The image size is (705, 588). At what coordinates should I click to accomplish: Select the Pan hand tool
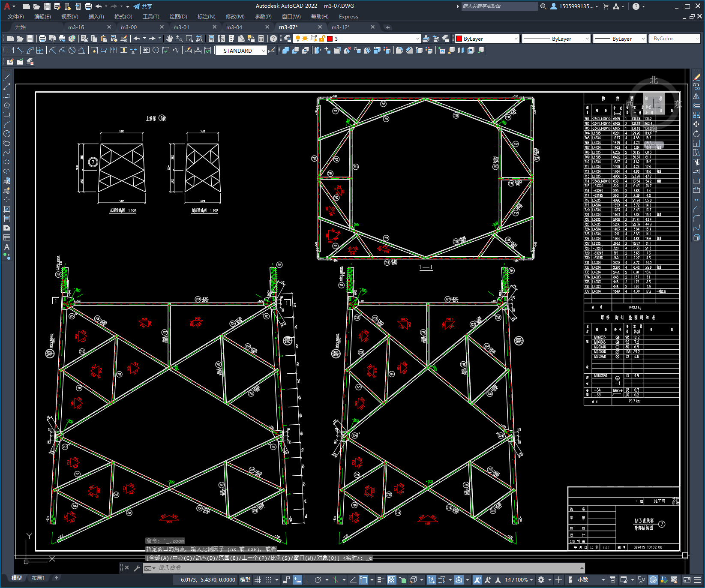coord(170,39)
